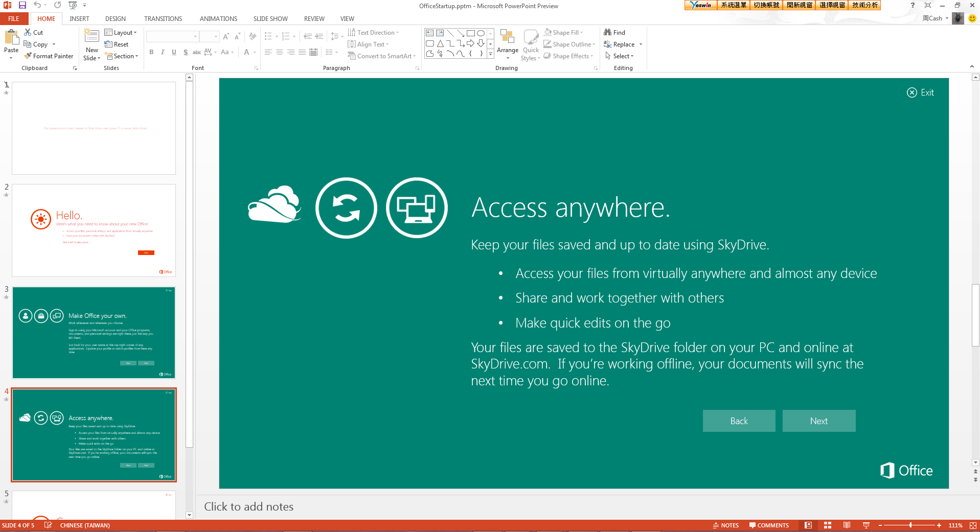980x532 pixels.
Task: Open the Shape Fill dropdown
Action: 564,33
